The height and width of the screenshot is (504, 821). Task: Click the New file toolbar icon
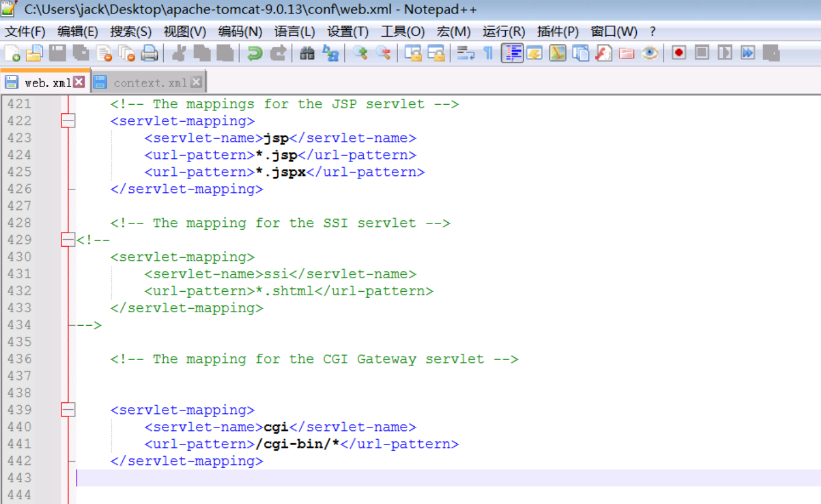12,53
